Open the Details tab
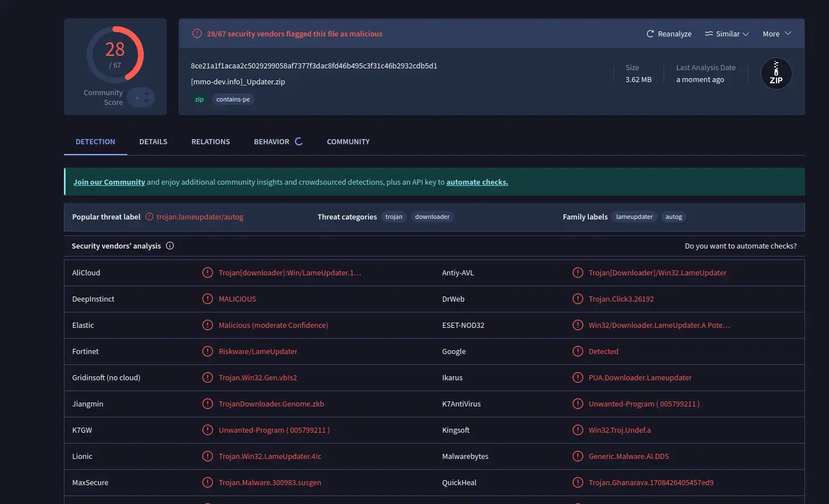 click(153, 141)
